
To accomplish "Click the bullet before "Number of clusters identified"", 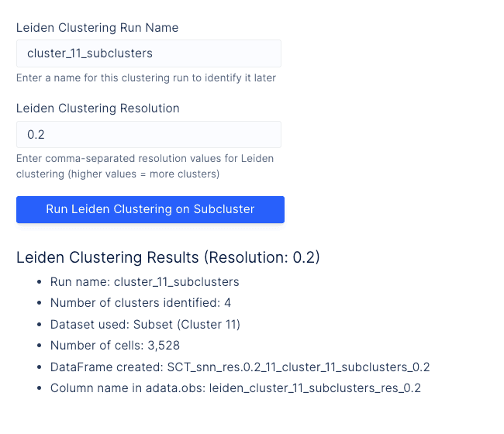I will (x=40, y=303).
